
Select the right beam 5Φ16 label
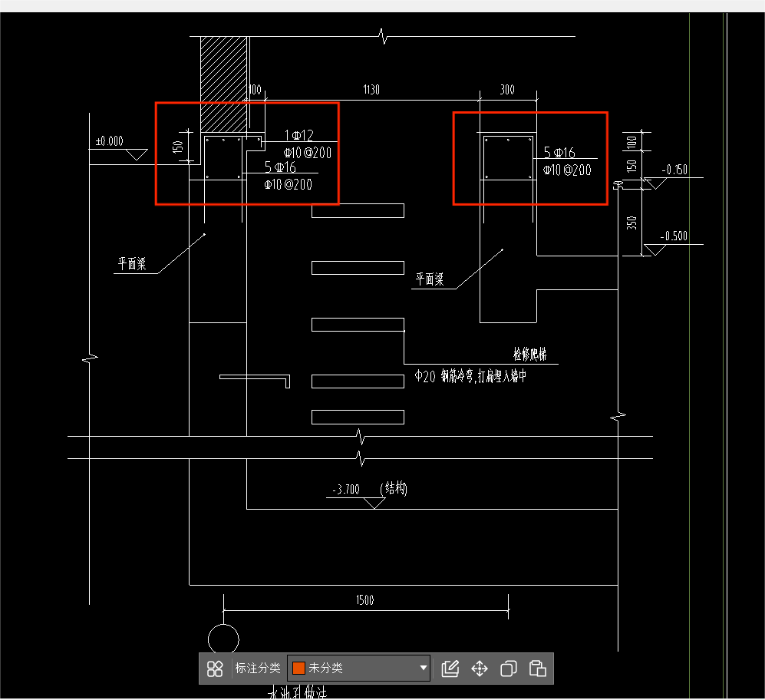[559, 153]
